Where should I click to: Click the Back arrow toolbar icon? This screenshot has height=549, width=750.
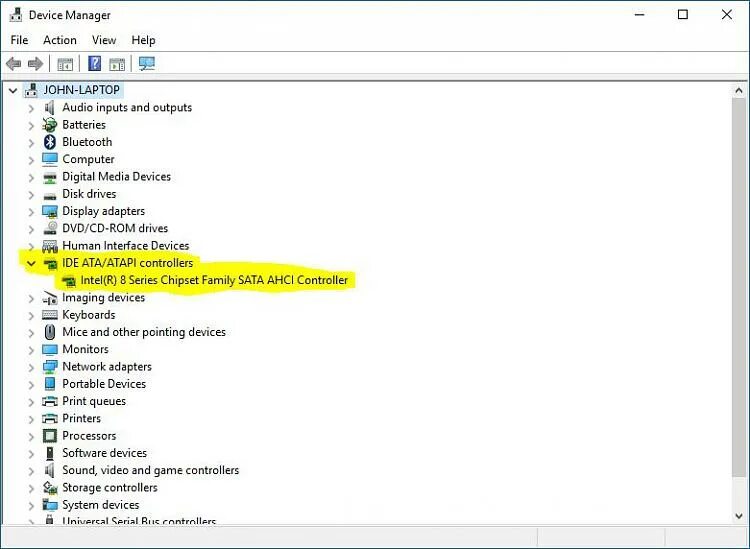(13, 64)
